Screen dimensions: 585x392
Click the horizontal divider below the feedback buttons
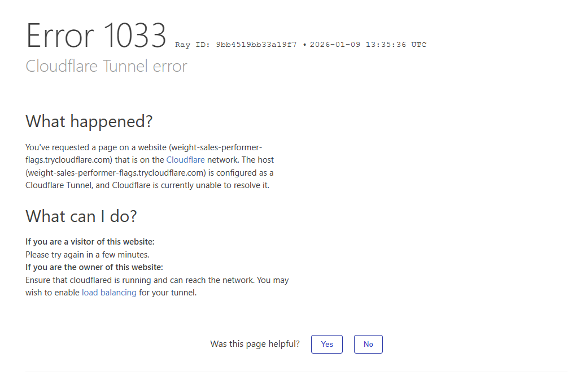[x=296, y=372]
